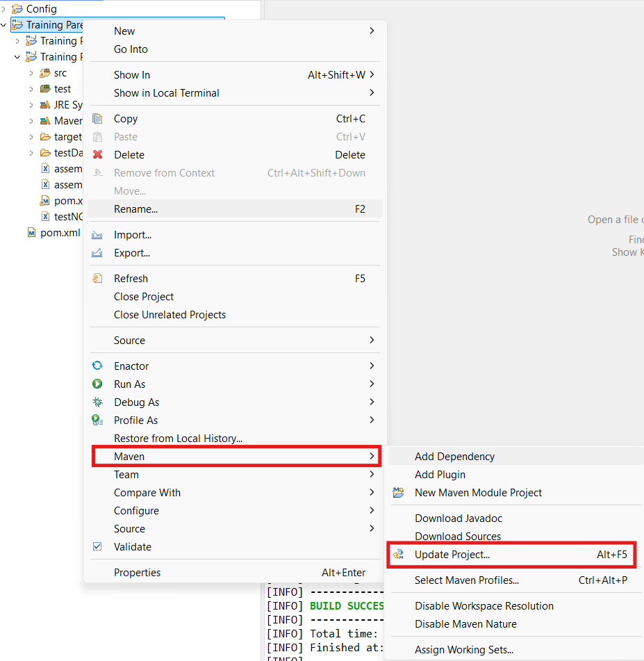This screenshot has height=661, width=644.
Task: Click the Refresh icon in context menu
Action: [97, 279]
